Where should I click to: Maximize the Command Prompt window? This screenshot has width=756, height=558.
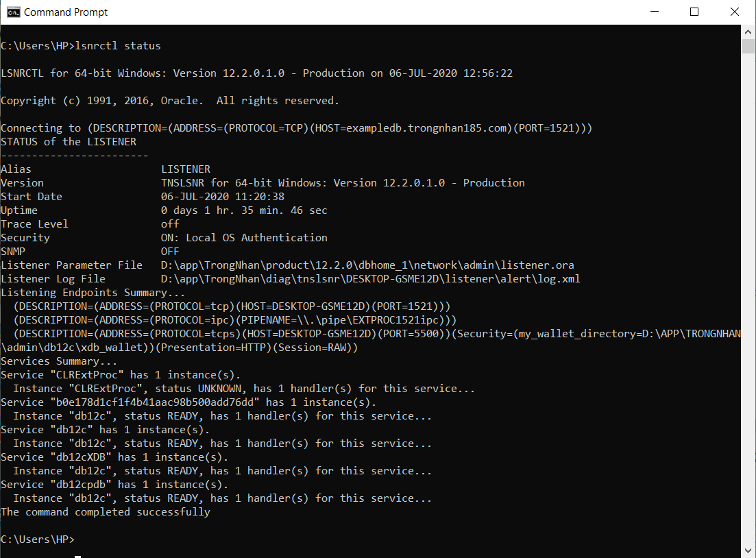click(x=694, y=12)
